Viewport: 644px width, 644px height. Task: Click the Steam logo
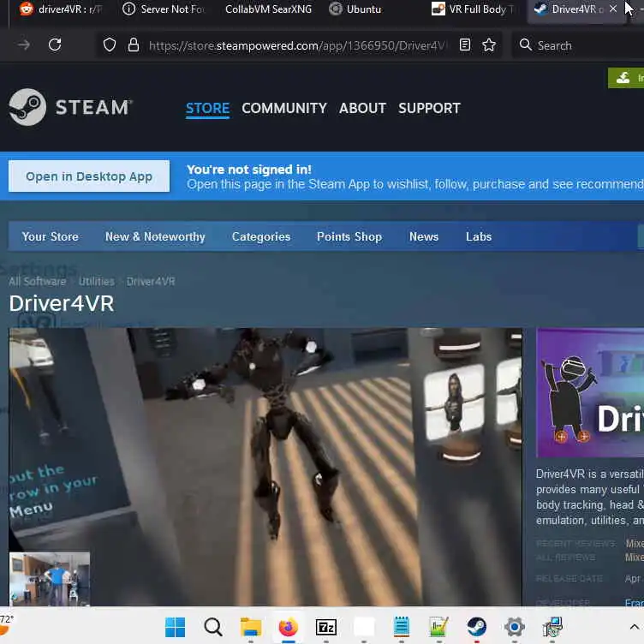[70, 107]
